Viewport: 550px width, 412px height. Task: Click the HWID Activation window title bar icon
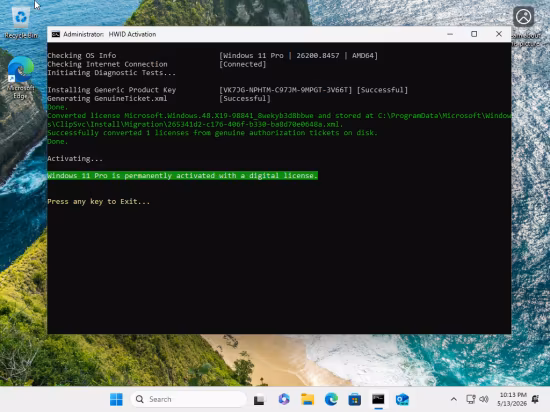[55, 34]
